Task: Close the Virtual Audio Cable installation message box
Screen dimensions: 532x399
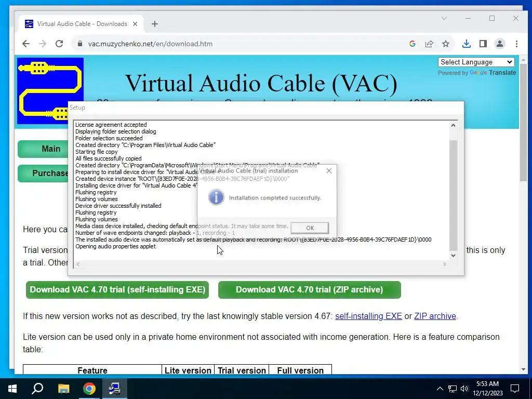Action: 329,170
